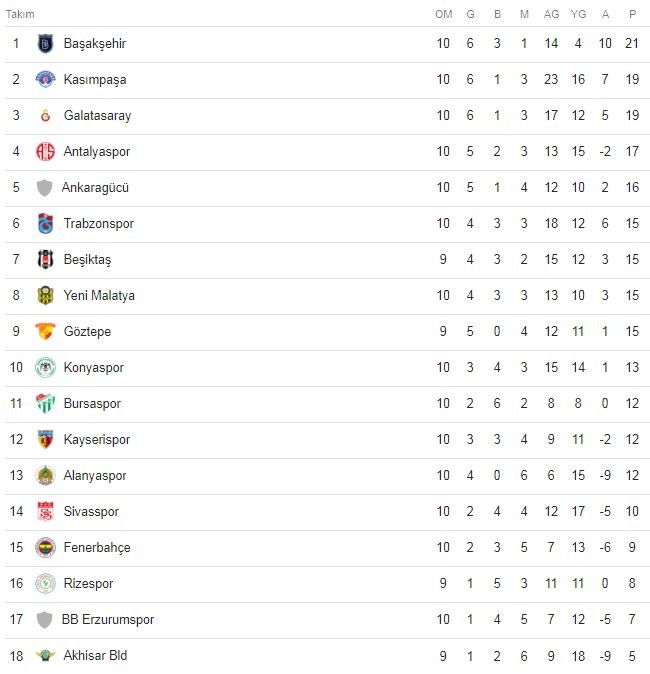Click the Antalyaspor team logo

tap(45, 152)
